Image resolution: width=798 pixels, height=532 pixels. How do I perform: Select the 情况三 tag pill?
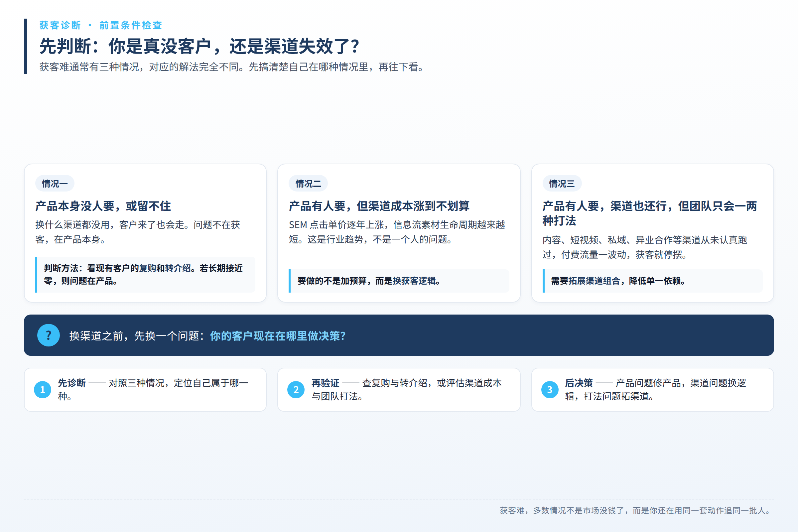point(562,184)
